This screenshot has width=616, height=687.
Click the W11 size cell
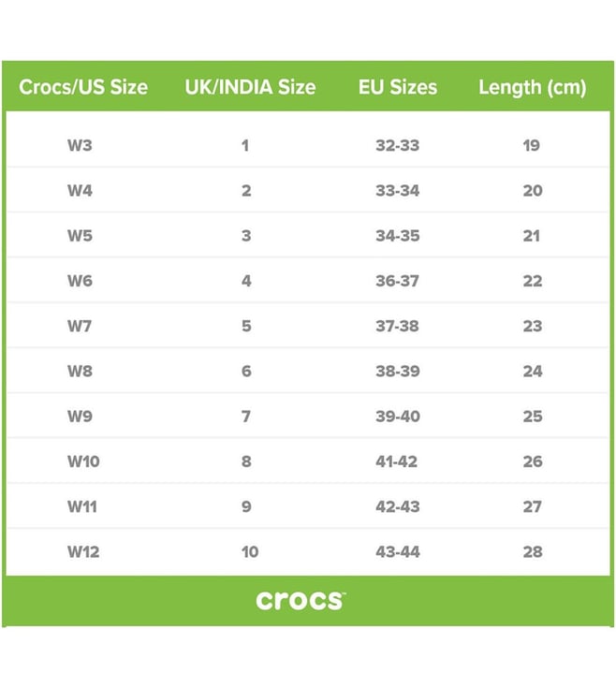point(82,506)
